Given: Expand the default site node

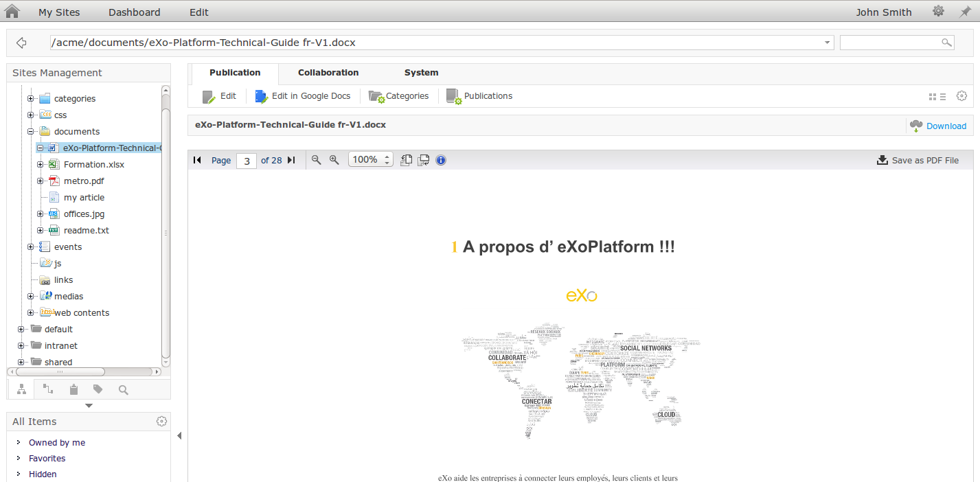Looking at the screenshot, I should click(21, 329).
